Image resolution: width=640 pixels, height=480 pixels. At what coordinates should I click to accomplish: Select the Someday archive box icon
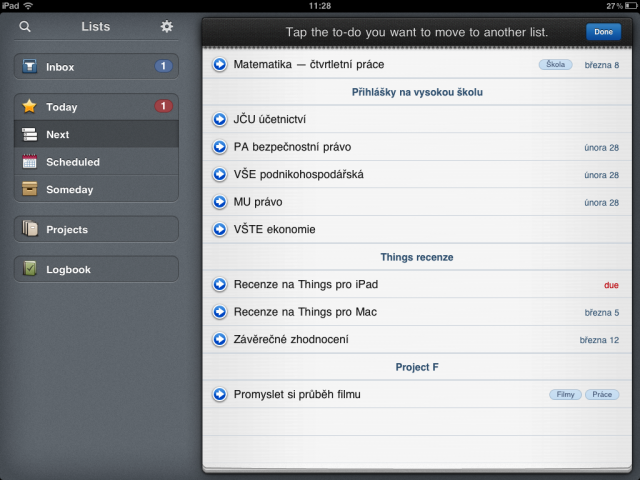click(x=29, y=189)
